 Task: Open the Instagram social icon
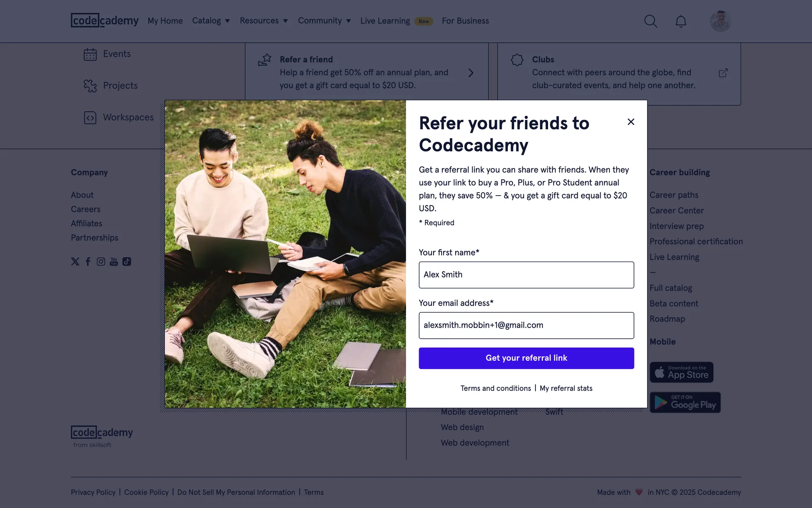click(x=101, y=262)
